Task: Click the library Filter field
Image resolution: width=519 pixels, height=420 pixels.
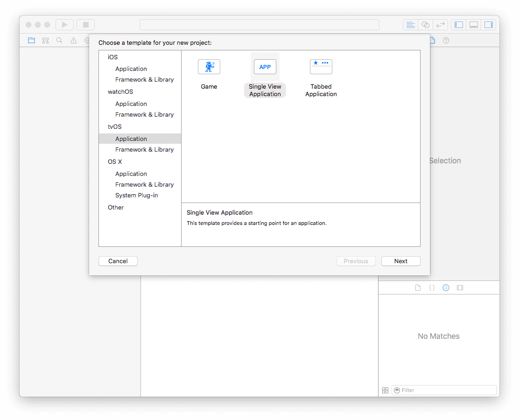Action: pyautogui.click(x=444, y=390)
